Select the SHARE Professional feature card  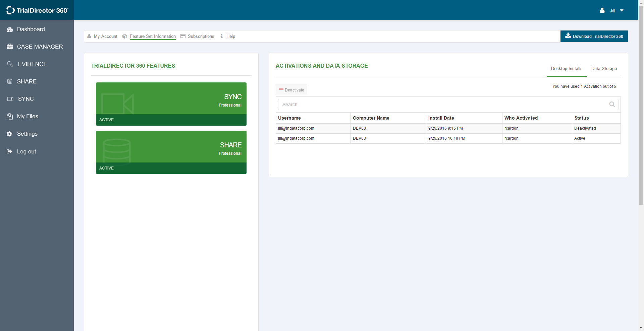171,152
